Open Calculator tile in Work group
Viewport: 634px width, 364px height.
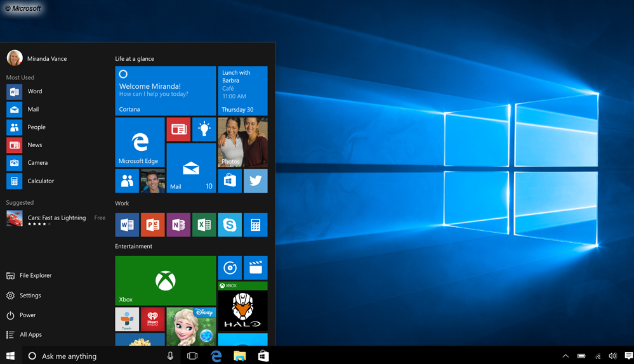[x=256, y=224]
